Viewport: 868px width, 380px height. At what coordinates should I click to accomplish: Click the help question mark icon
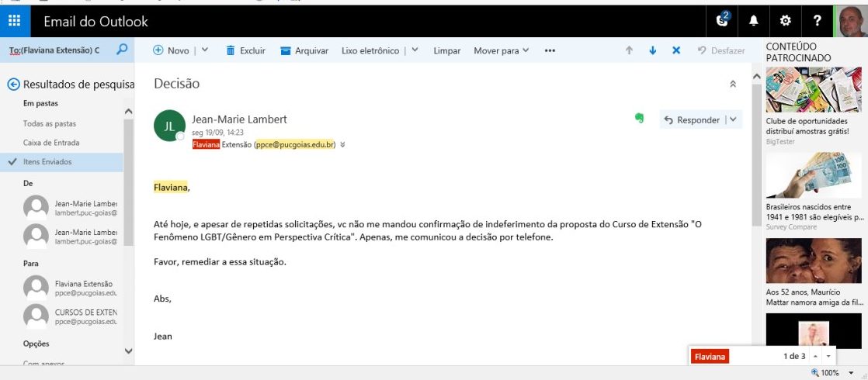coord(817,21)
